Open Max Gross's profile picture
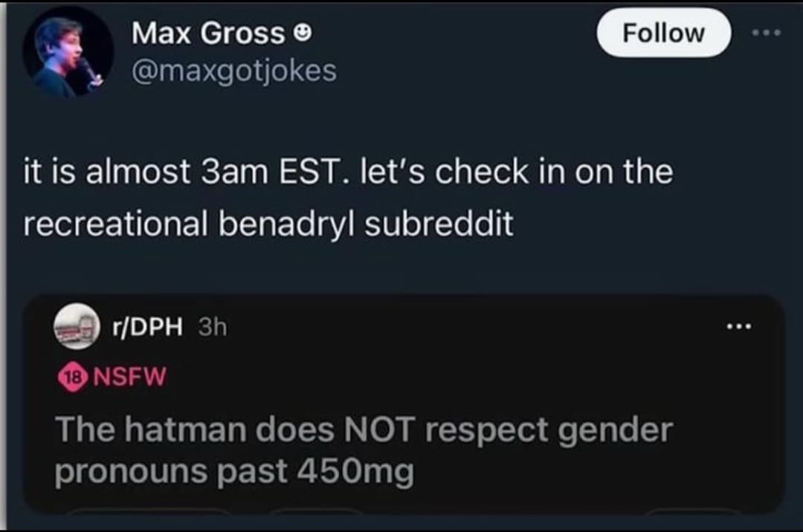Image resolution: width=803 pixels, height=532 pixels. [68, 53]
